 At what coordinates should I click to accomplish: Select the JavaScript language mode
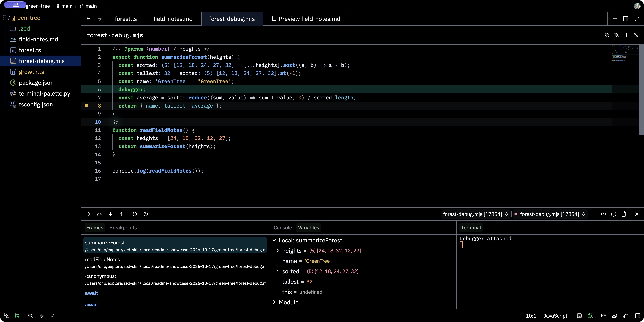[x=555, y=316]
